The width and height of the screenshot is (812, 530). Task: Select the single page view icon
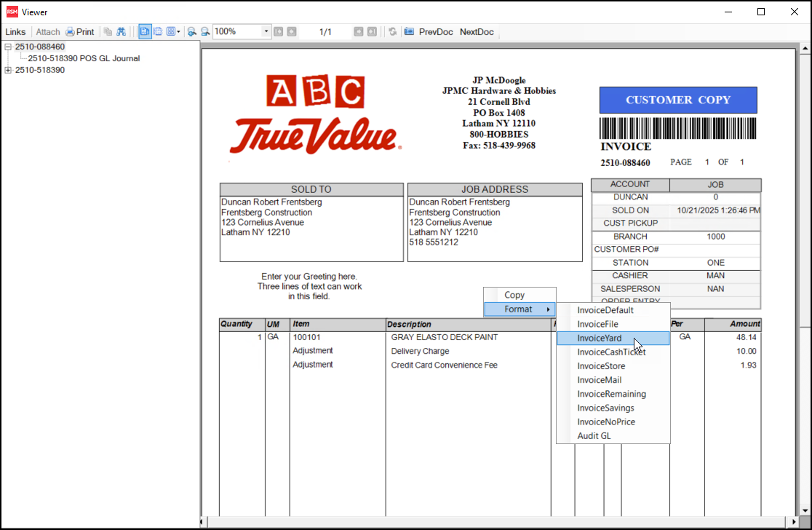coord(145,32)
